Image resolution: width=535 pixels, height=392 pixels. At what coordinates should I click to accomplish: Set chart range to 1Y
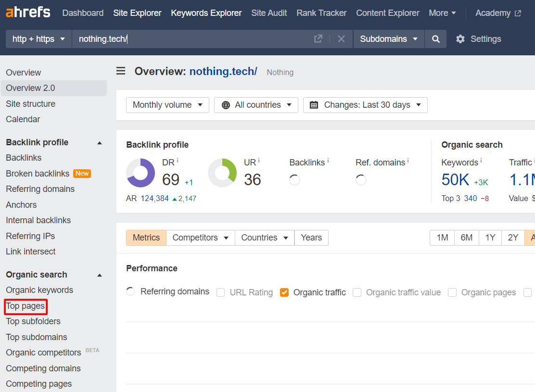(490, 238)
